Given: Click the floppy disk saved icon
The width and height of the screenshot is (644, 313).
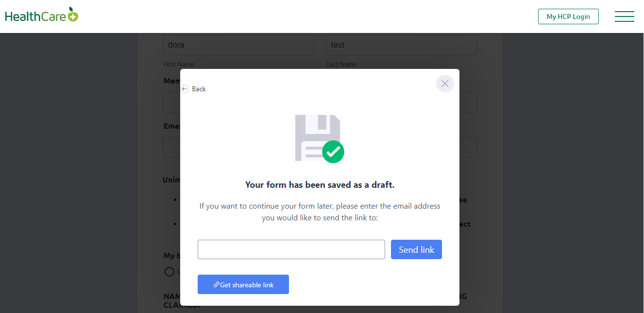Looking at the screenshot, I should pos(318,138).
